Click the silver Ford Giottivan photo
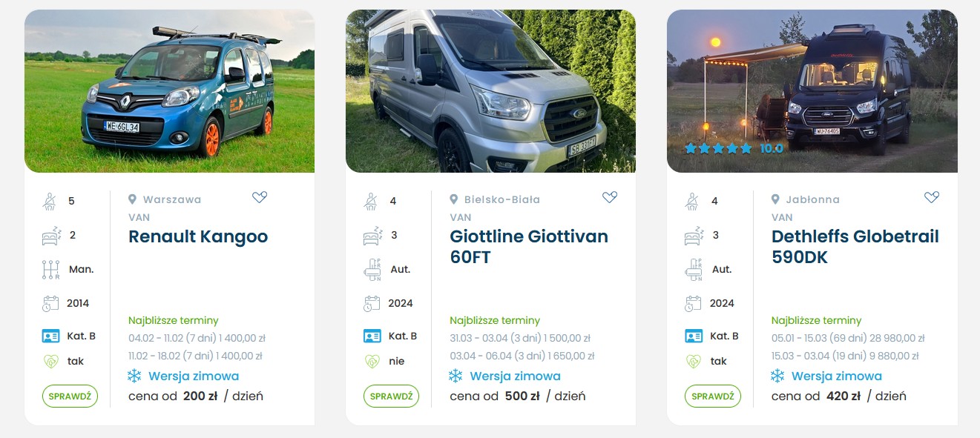Viewport: 980px width, 438px height. [x=490, y=91]
